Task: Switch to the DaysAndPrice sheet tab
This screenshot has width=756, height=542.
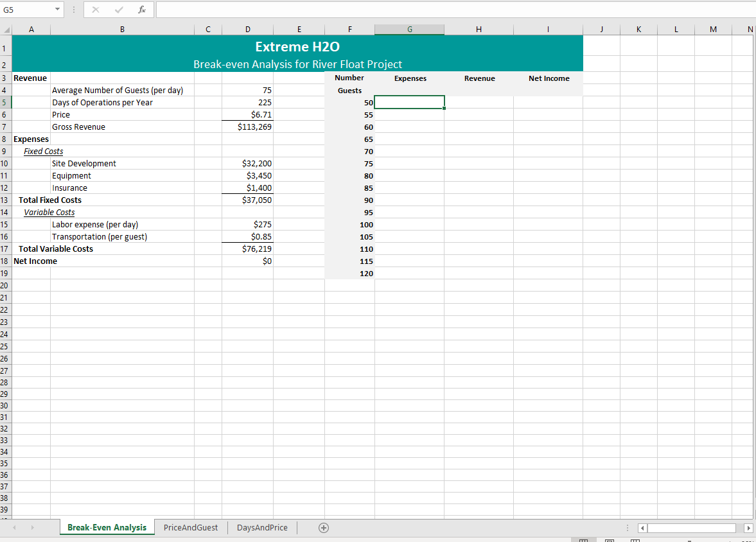Action: click(262, 527)
